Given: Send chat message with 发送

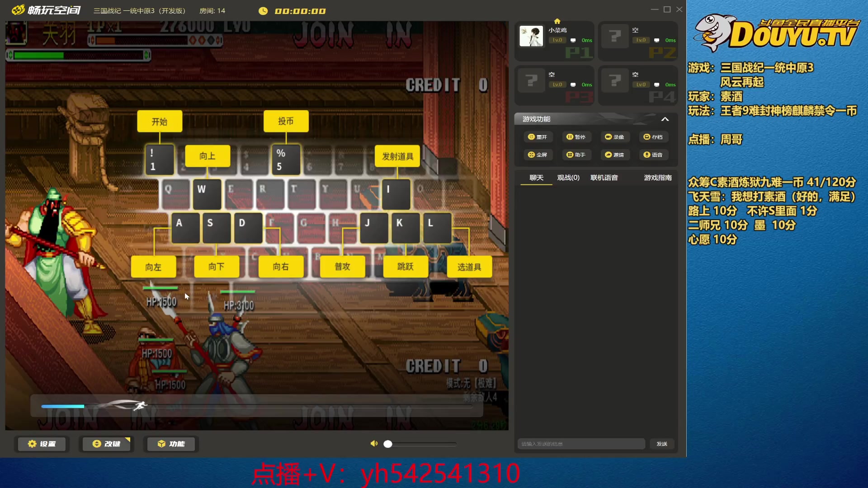Looking at the screenshot, I should (x=662, y=444).
